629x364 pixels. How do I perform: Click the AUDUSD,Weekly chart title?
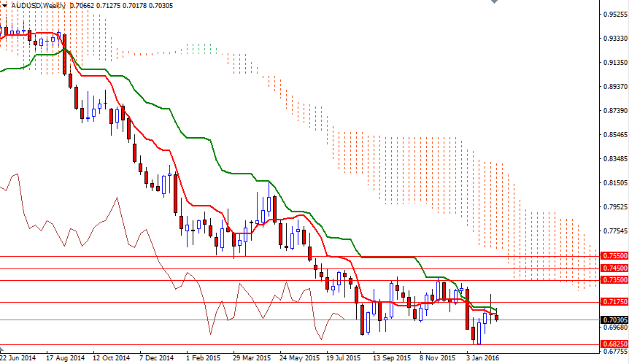38,6
